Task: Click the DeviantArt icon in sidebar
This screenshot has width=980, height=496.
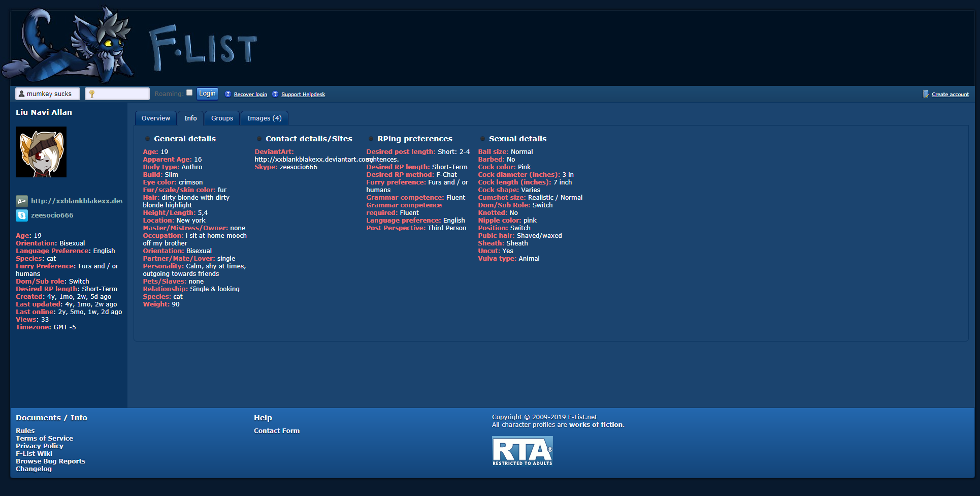Action: click(22, 201)
